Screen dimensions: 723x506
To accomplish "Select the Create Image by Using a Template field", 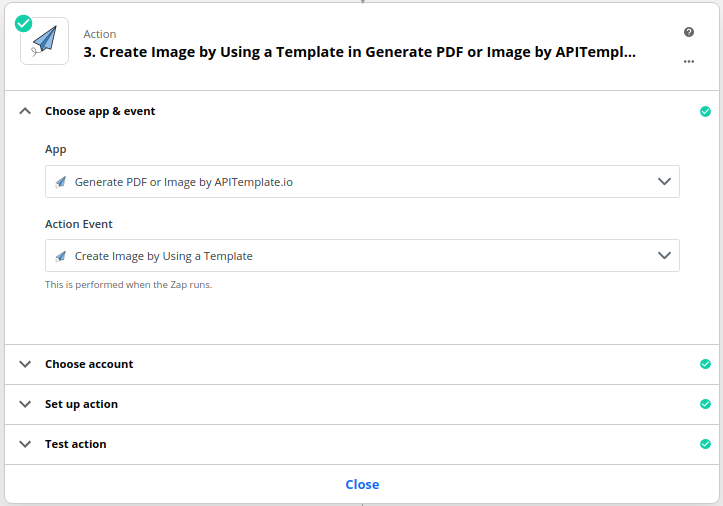I will (362, 256).
